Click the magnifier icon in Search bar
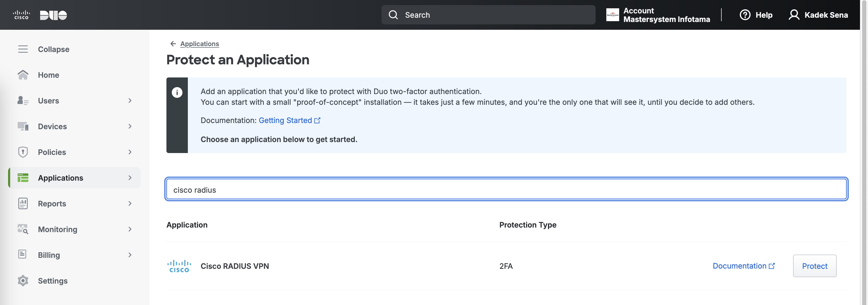Image resolution: width=868 pixels, height=305 pixels. [393, 15]
